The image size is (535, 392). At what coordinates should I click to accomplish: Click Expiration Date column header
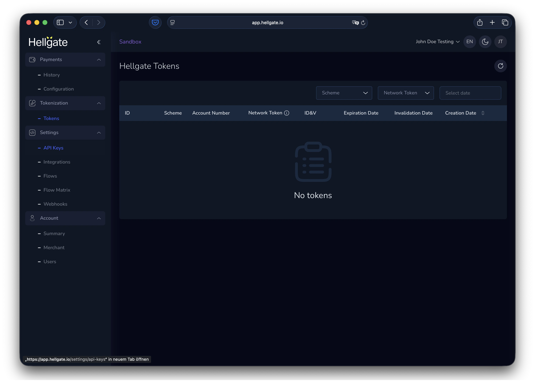click(361, 113)
